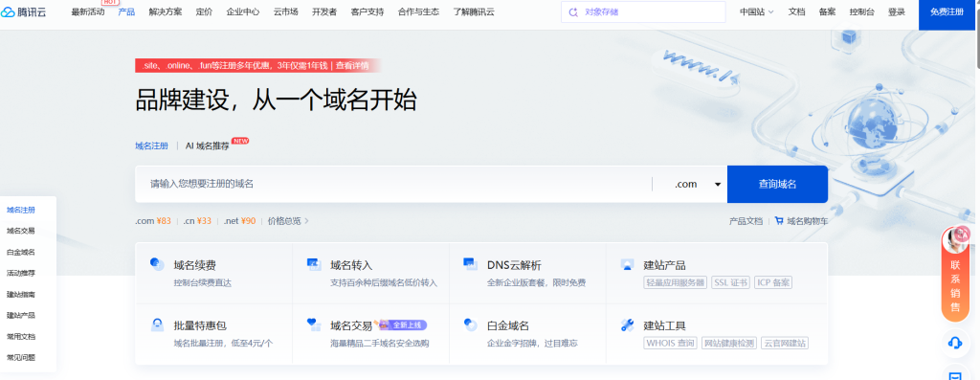Click the 建站工具 wrench icon

click(628, 324)
